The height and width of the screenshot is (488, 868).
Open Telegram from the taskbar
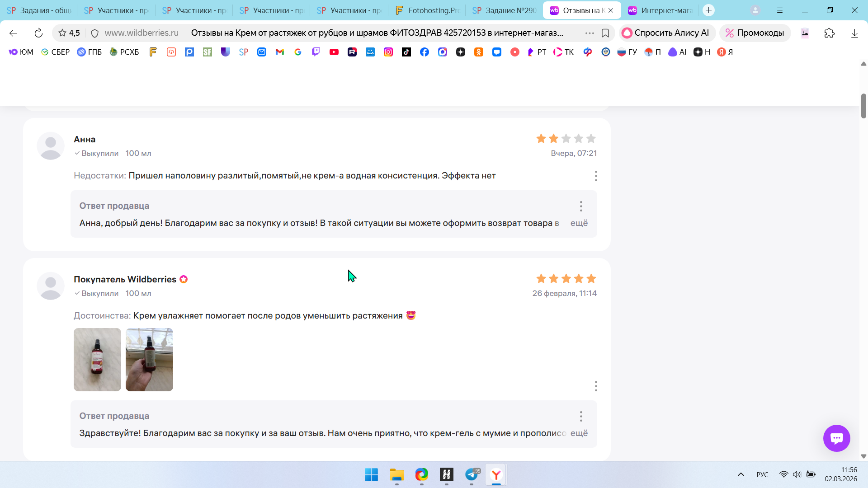[x=472, y=474]
